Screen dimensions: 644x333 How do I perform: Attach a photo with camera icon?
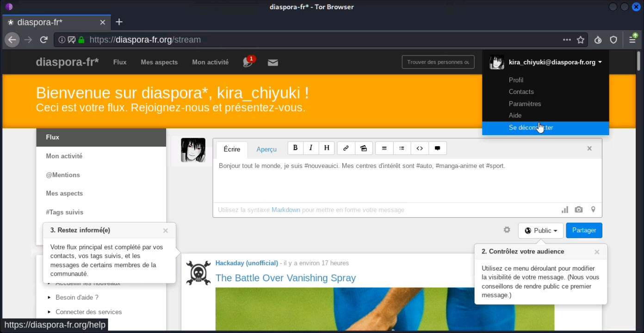click(579, 210)
